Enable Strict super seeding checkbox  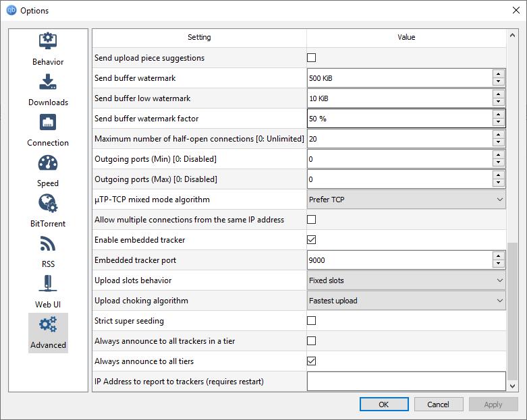tap(312, 321)
